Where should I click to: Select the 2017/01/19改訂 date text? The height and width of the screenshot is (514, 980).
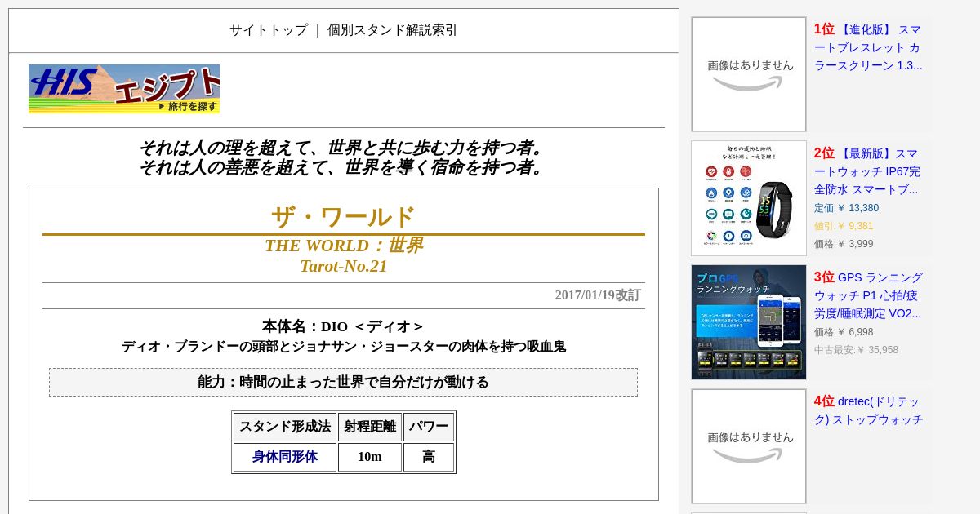click(x=598, y=295)
